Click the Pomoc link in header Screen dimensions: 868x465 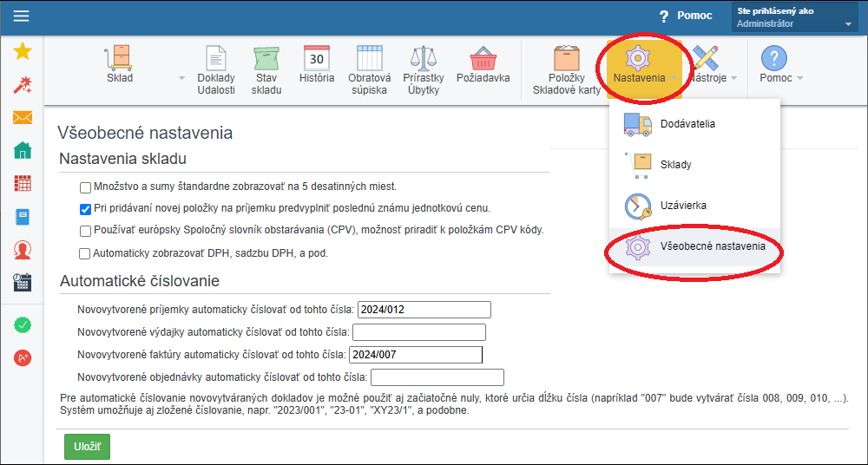[686, 16]
